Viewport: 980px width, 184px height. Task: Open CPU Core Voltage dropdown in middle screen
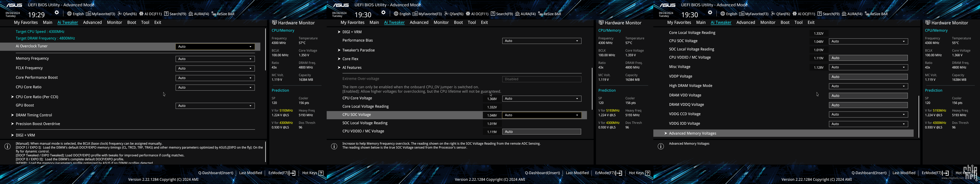pos(541,99)
